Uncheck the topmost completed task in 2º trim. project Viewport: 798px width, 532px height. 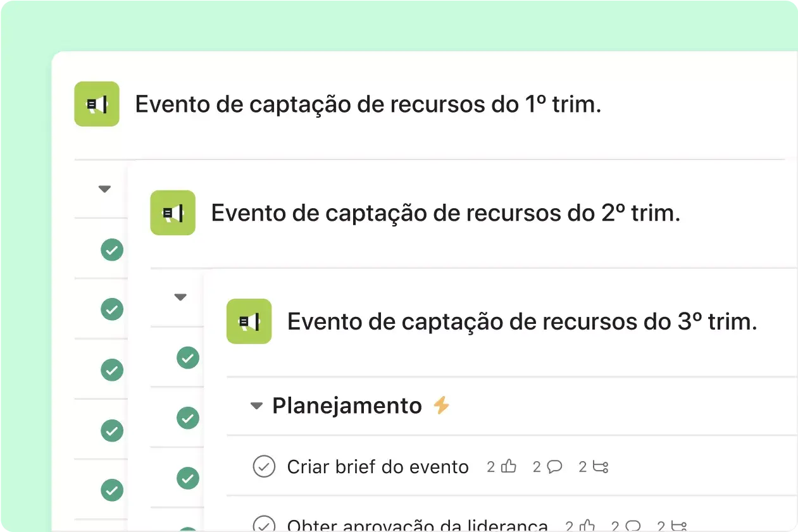(187, 358)
